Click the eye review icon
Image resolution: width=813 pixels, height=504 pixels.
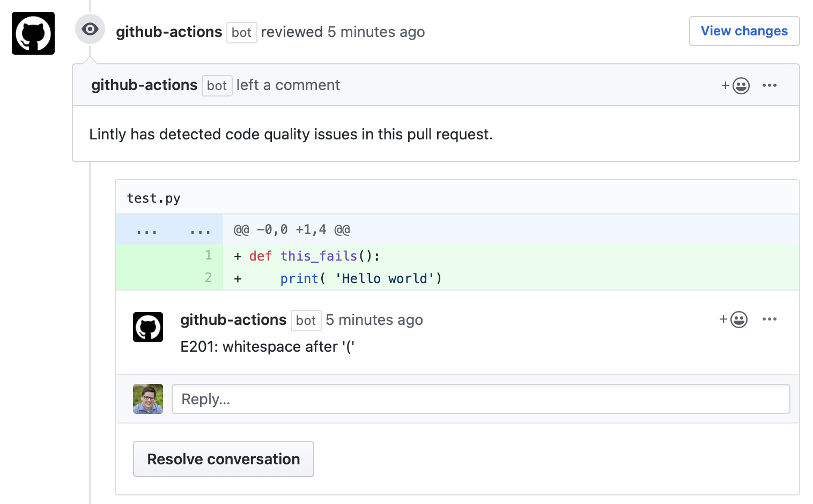tap(90, 29)
